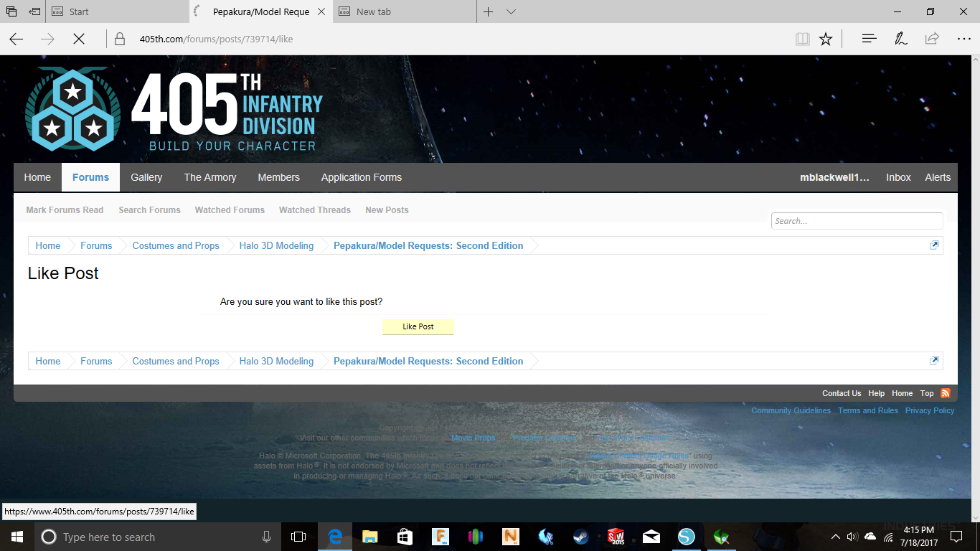Open the Hub menu icon
Image resolution: width=980 pixels, height=551 pixels.
click(870, 39)
